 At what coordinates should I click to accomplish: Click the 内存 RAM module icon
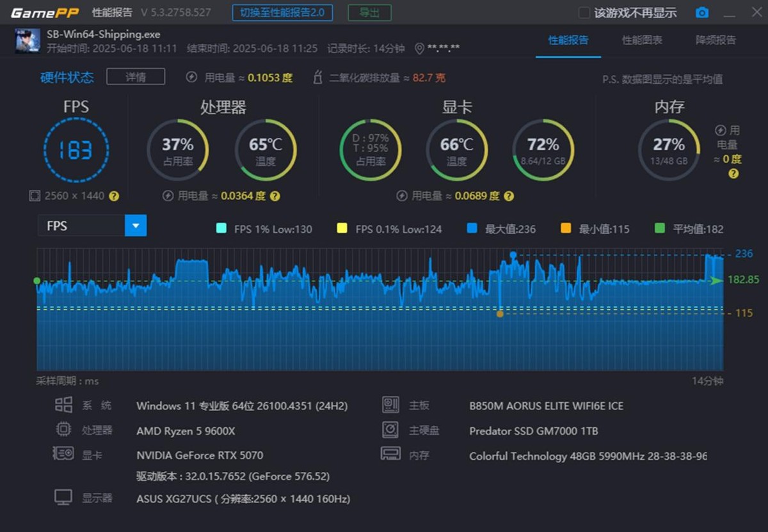coord(390,453)
